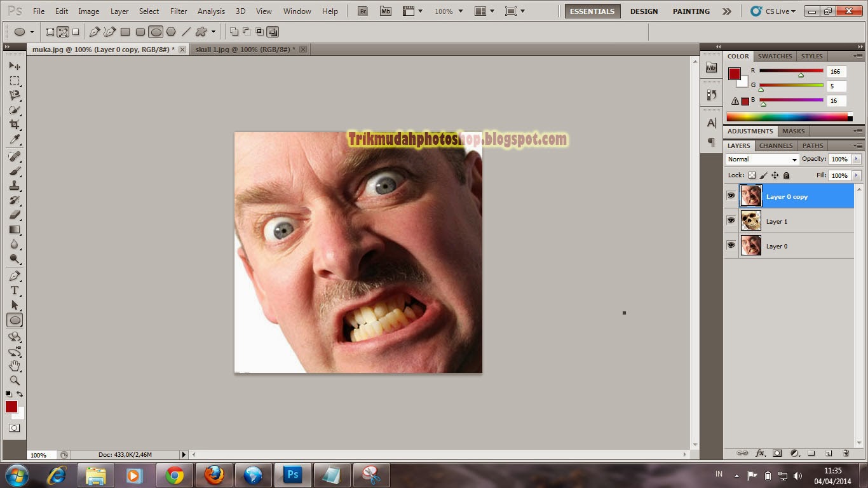
Task: Create a new group folder
Action: click(811, 453)
